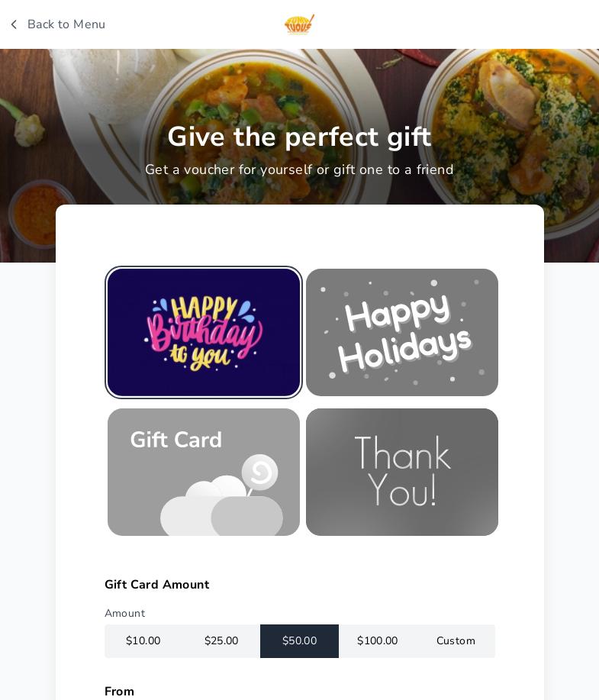Click the white fufu mound in banner
This screenshot has height=700, width=599.
click(x=116, y=85)
